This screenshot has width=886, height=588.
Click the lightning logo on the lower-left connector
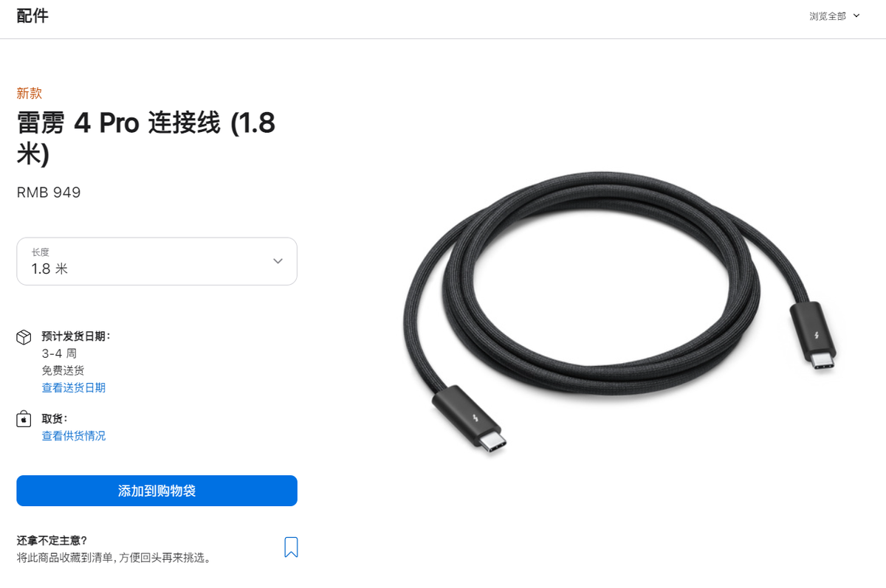(x=471, y=424)
